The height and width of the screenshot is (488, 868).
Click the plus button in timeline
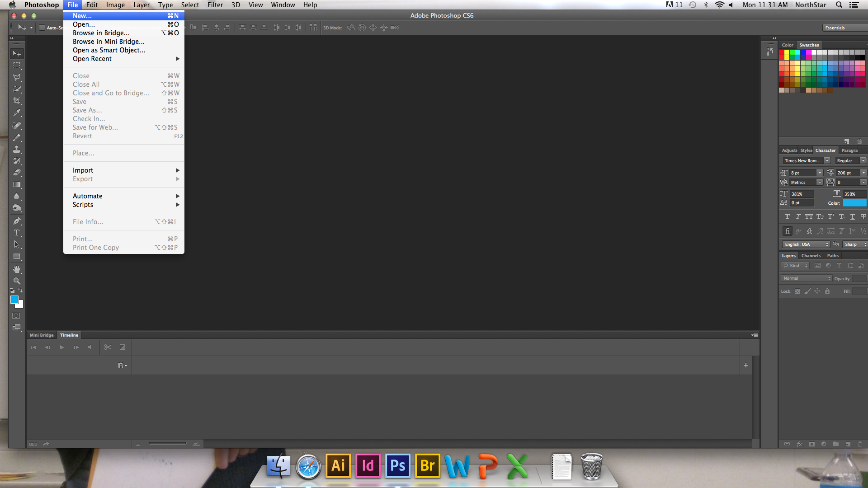[x=746, y=365]
